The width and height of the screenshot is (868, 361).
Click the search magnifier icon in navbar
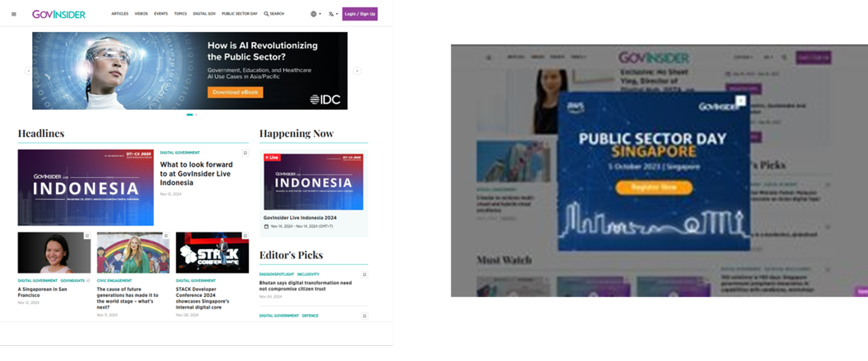(x=266, y=14)
